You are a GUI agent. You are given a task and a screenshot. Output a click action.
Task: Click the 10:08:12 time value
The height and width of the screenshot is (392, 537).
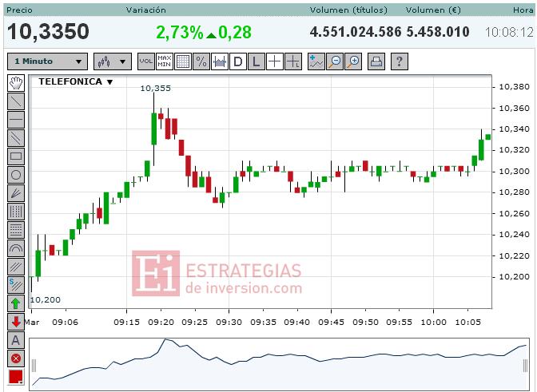coord(509,32)
